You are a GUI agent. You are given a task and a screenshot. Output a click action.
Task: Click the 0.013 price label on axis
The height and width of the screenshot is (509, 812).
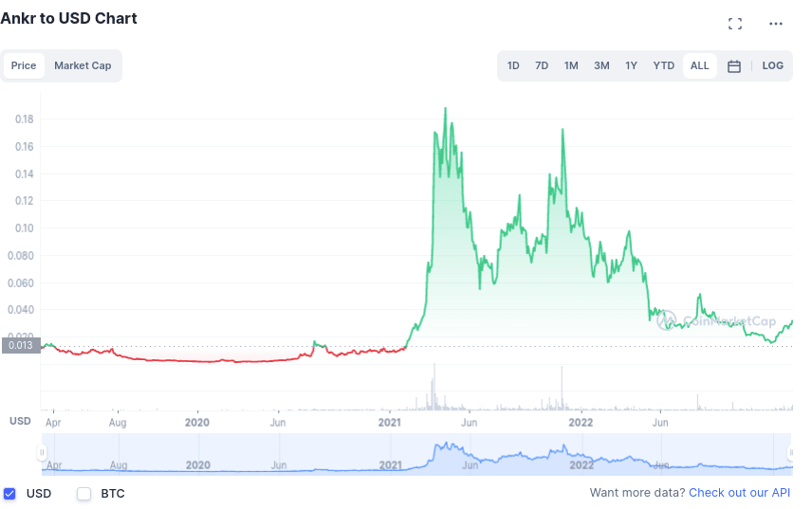pyautogui.click(x=21, y=345)
